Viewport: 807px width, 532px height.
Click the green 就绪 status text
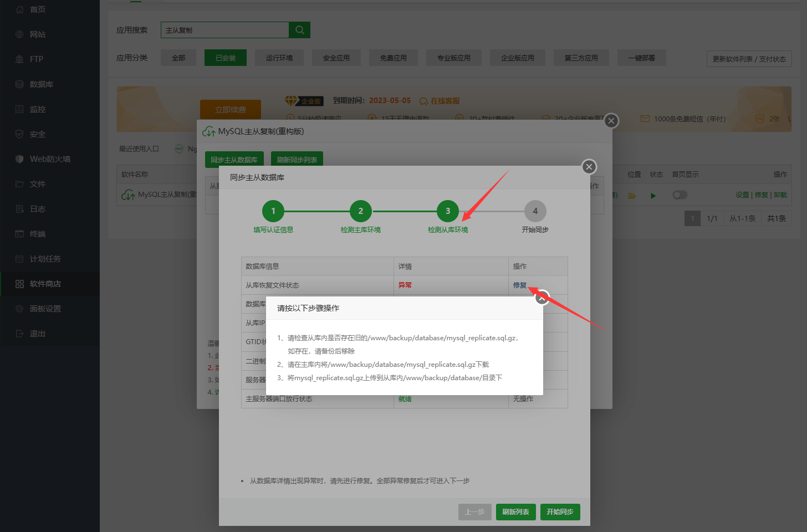coord(405,399)
